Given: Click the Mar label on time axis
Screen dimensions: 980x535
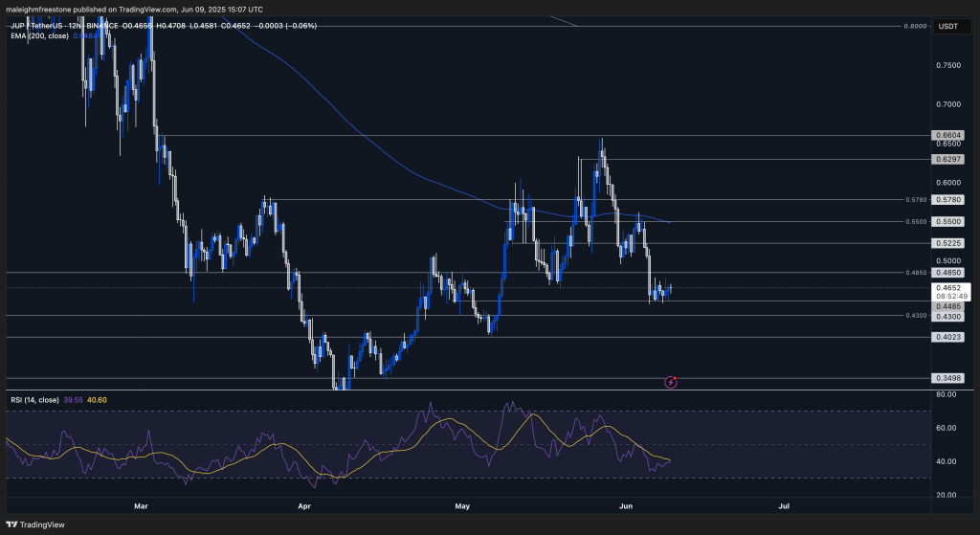Looking at the screenshot, I should [x=143, y=502].
